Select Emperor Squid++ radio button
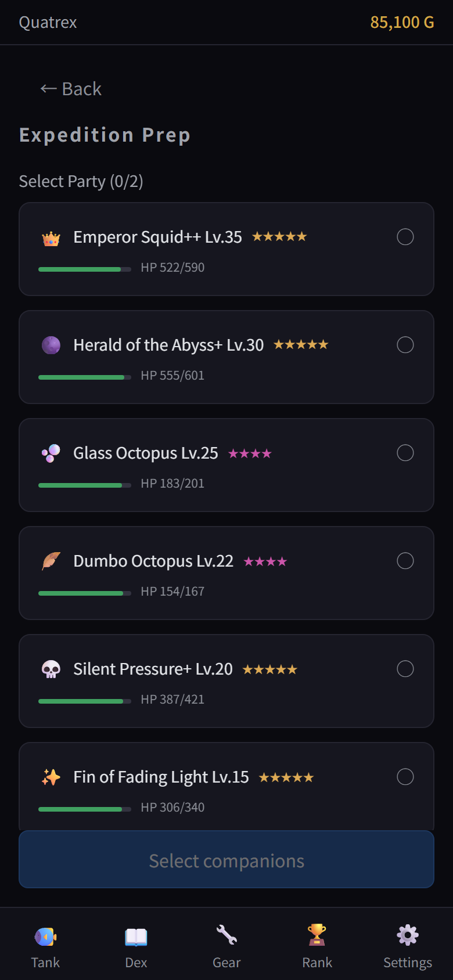 click(405, 237)
